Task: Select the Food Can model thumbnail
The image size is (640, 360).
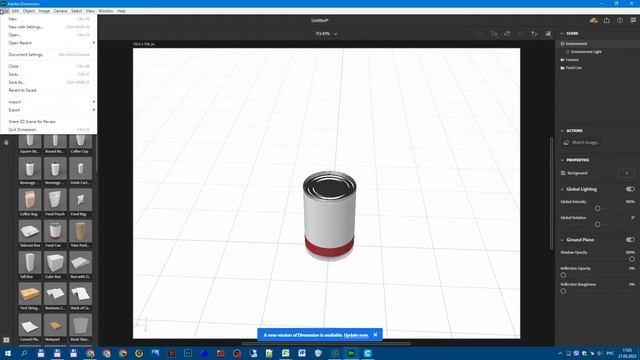Action: point(55,231)
